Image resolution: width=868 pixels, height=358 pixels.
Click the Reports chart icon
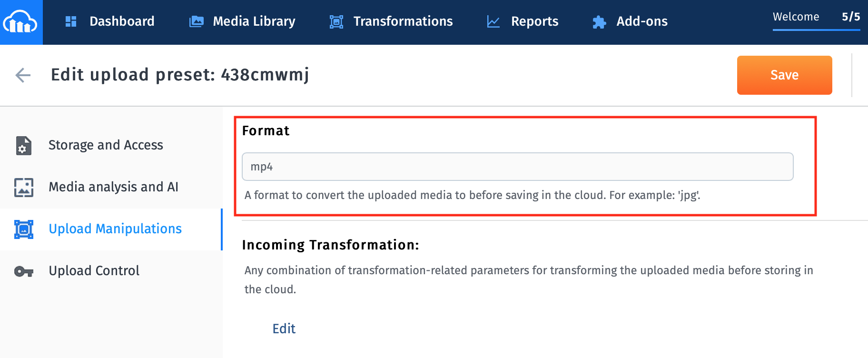coord(493,22)
